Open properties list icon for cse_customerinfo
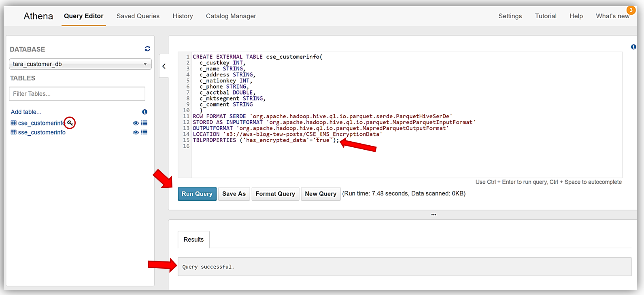This screenshot has width=644, height=295. tap(144, 123)
